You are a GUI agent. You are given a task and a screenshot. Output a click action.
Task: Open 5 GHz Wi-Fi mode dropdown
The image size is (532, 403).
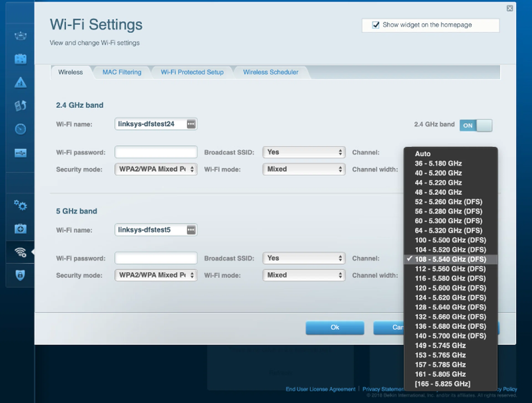pyautogui.click(x=304, y=275)
